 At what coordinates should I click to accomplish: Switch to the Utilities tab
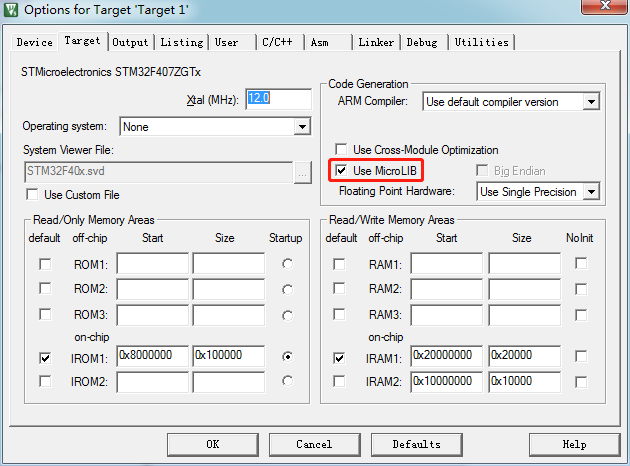tap(481, 42)
